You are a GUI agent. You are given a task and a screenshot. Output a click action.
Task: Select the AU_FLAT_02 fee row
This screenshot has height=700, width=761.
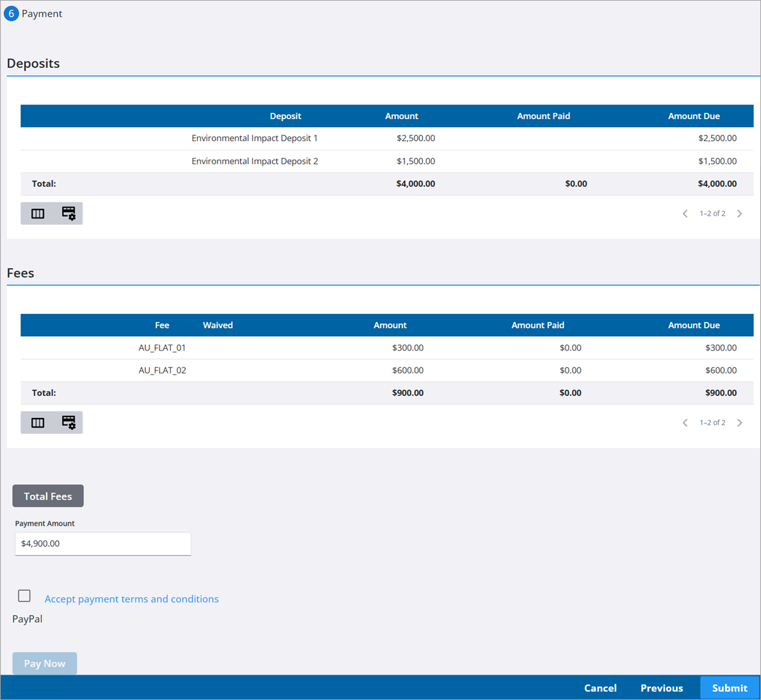tap(386, 371)
